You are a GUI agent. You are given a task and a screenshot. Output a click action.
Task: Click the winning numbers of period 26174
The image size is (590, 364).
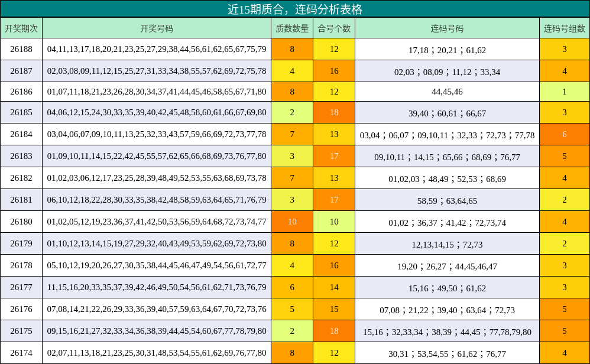click(x=157, y=352)
